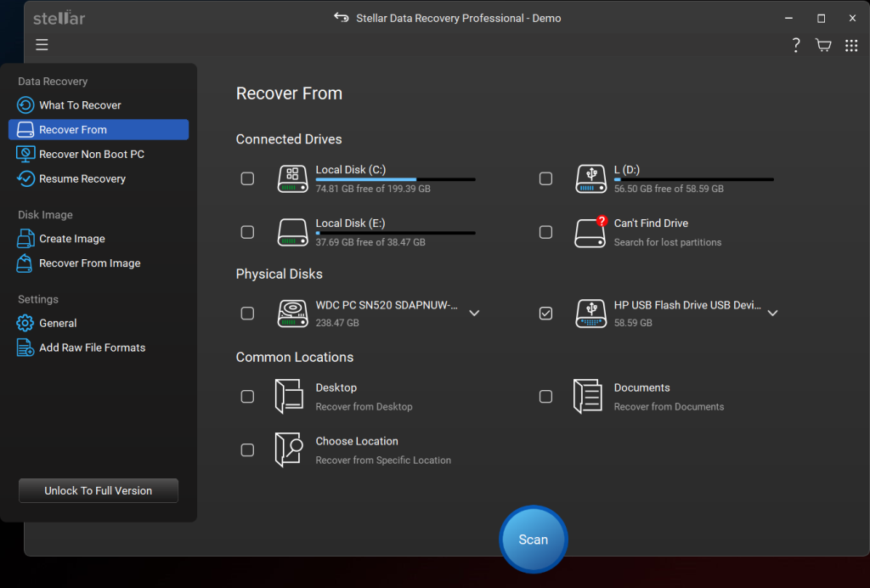Check the WDC PC SN520 disk checkbox
Screen dimensions: 870x588
[x=247, y=314]
